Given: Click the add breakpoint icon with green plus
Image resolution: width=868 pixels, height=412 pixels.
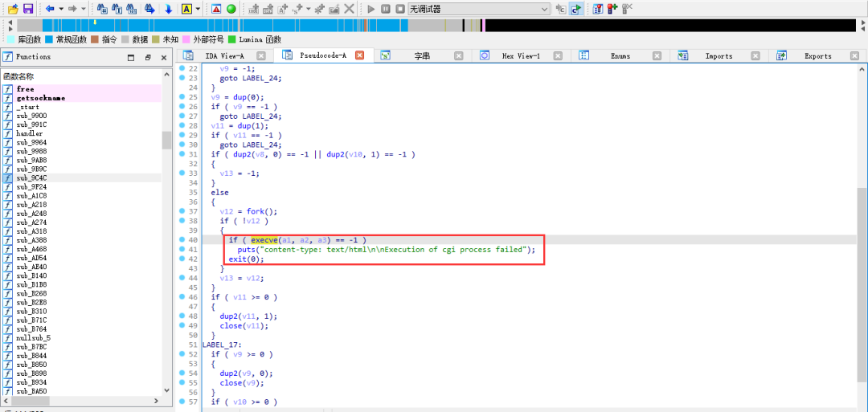Looking at the screenshot, I should (612, 8).
